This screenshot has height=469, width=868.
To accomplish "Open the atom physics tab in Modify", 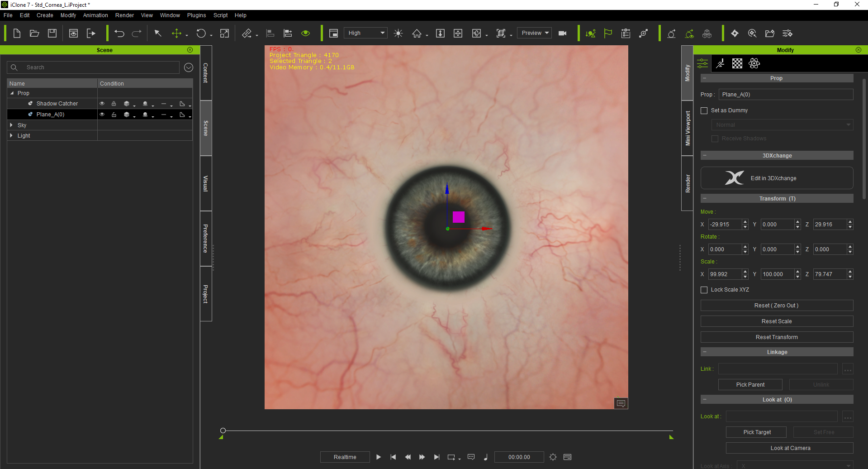I will click(754, 63).
